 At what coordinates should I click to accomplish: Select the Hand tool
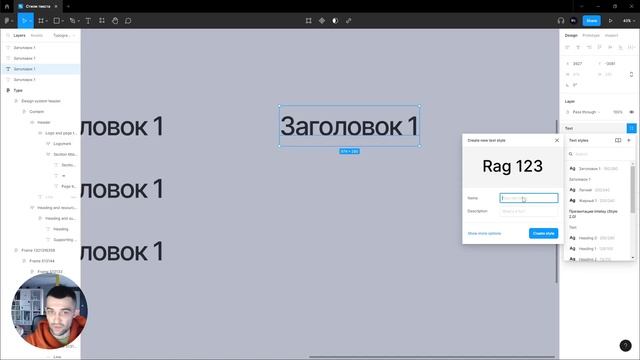(x=115, y=20)
